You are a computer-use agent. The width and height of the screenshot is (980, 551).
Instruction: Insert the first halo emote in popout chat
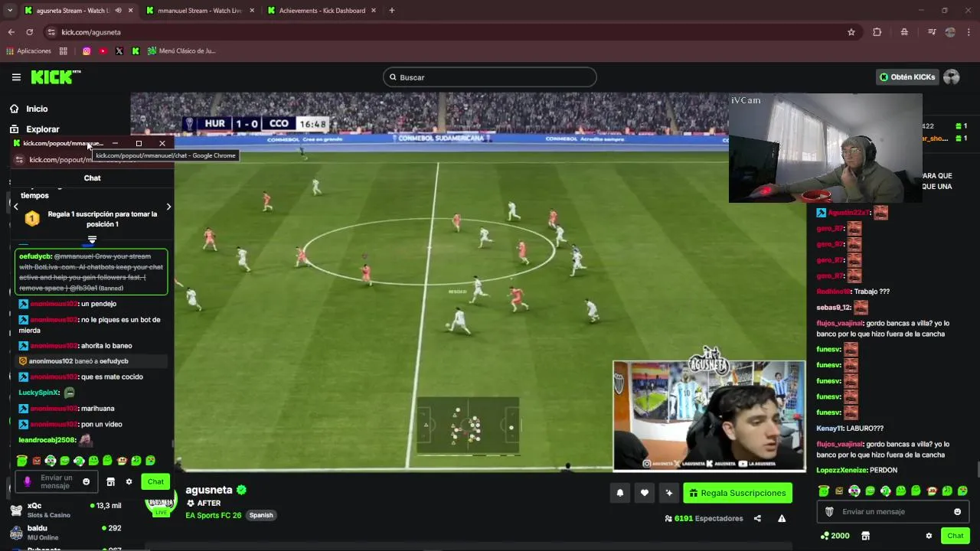pyautogui.click(x=21, y=461)
